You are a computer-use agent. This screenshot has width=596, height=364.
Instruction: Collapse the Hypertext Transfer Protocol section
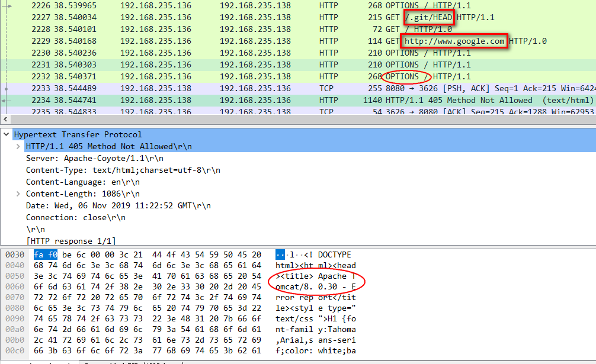[x=6, y=134]
